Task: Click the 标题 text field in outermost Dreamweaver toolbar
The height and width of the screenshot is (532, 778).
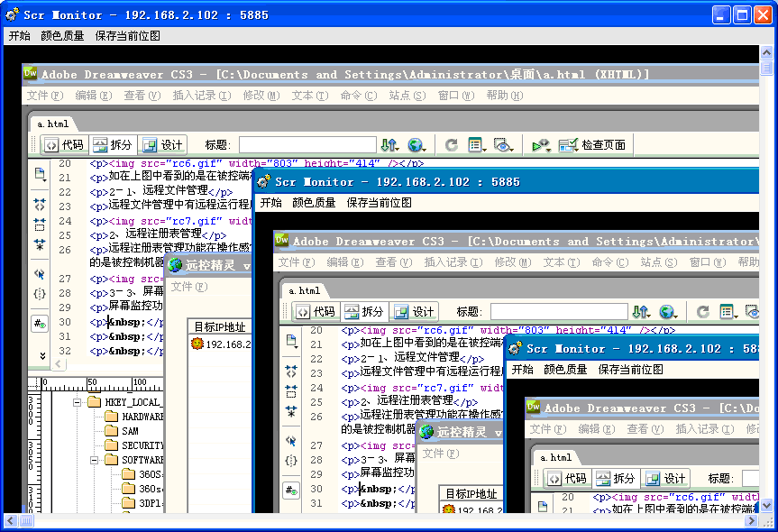Action: point(307,144)
